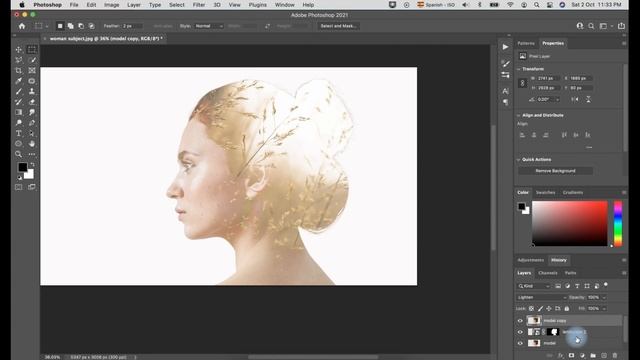Click the Home icon in options bar

(x=22, y=26)
